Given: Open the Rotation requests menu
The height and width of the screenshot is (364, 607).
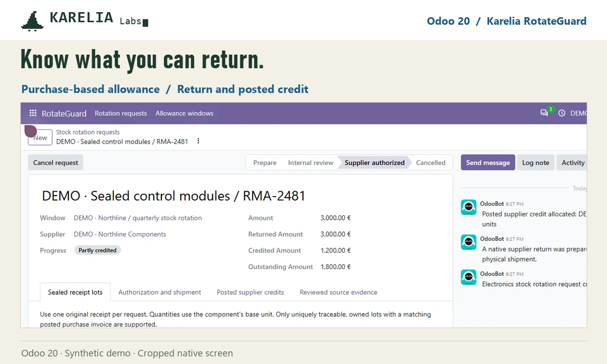Looking at the screenshot, I should coord(121,113).
